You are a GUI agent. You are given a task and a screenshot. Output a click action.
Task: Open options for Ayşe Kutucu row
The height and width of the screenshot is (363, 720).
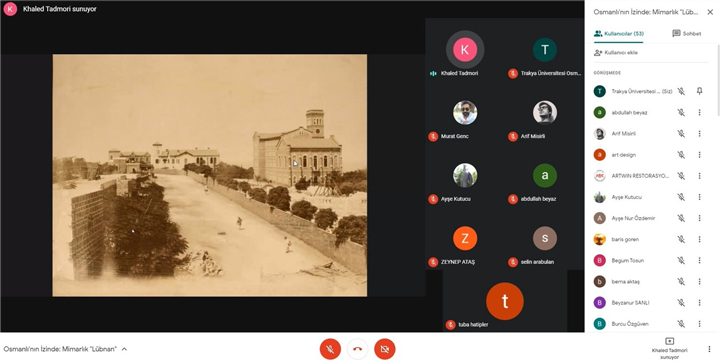pos(699,197)
